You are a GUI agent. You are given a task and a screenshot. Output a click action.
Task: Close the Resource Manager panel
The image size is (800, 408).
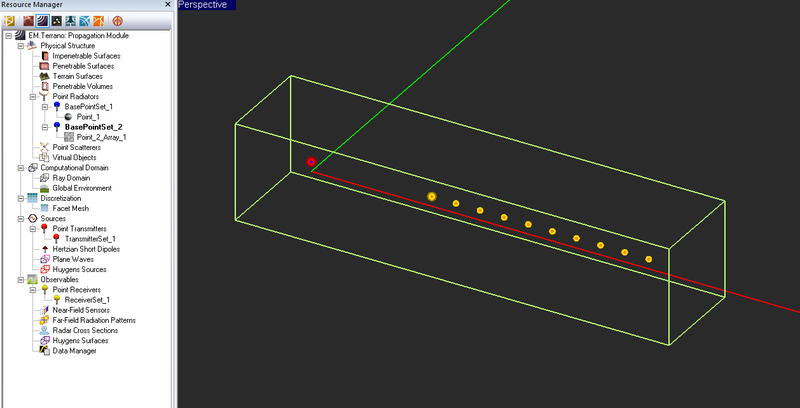pyautogui.click(x=168, y=5)
